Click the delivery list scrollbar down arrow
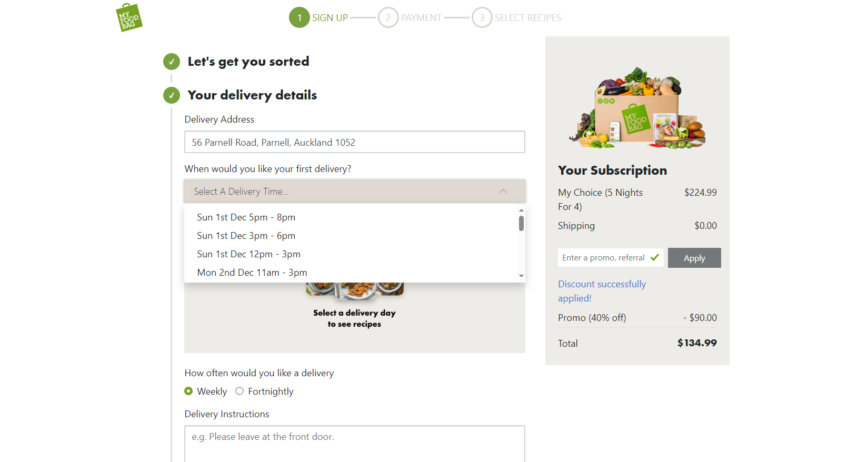 (521, 276)
